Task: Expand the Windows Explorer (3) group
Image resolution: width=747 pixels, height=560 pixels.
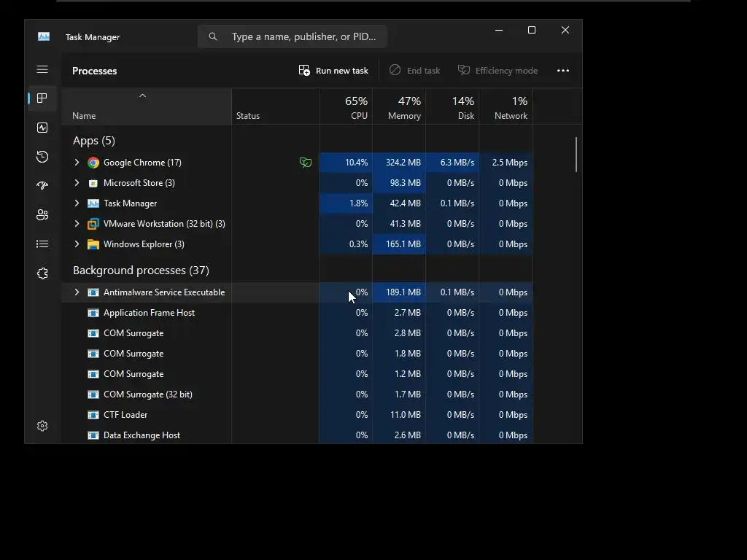Action: pos(77,244)
